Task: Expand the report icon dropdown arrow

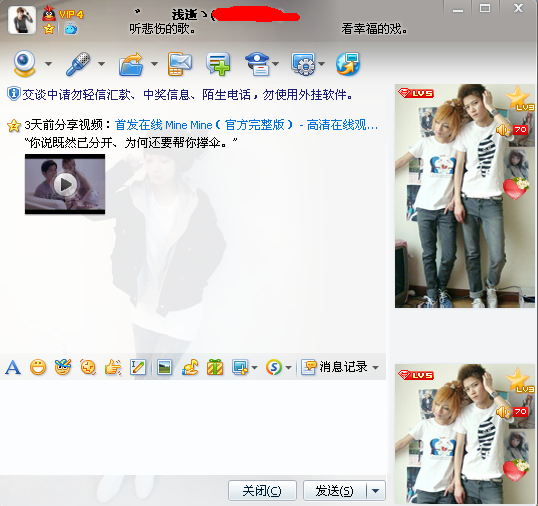Action: [x=276, y=64]
